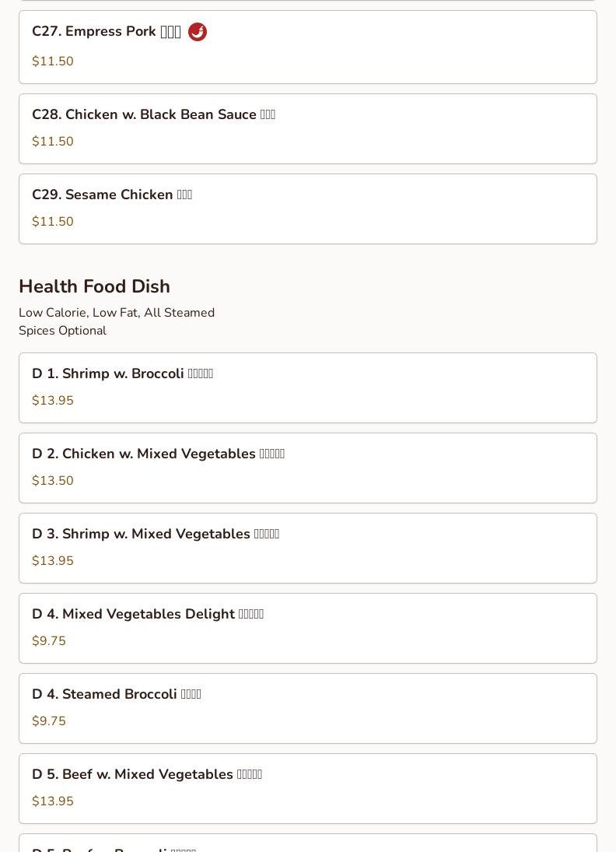Click the price under Chicken w. Black Bean Sauce
616x852 pixels.
pyautogui.click(x=53, y=142)
